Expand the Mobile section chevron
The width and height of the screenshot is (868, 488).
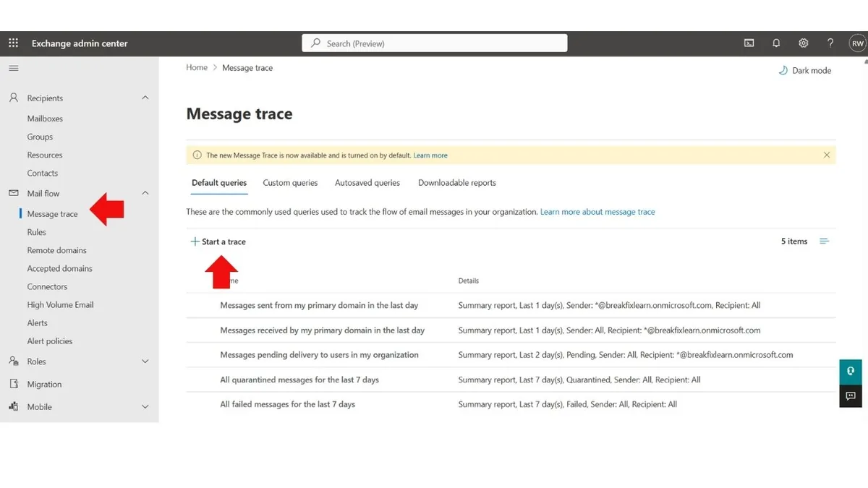tap(145, 407)
